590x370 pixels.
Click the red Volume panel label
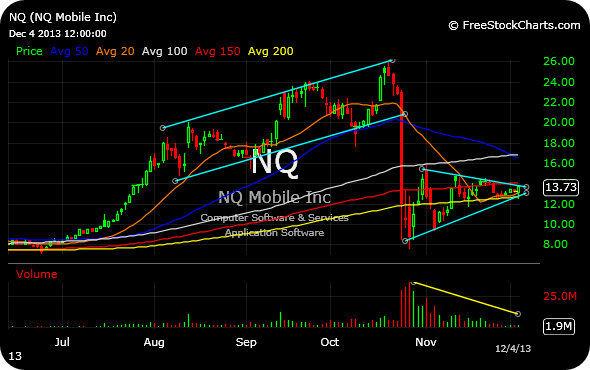click(x=36, y=274)
